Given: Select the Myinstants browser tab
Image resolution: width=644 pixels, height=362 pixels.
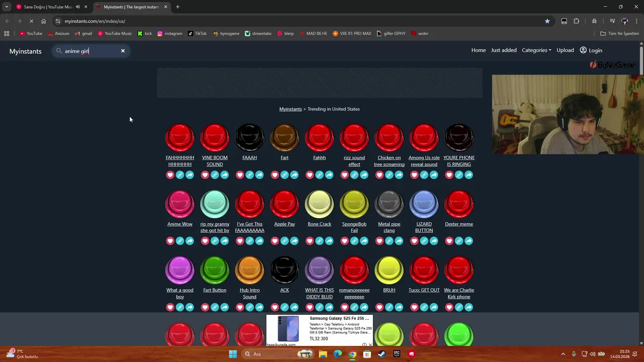Looking at the screenshot, I should click(x=131, y=7).
